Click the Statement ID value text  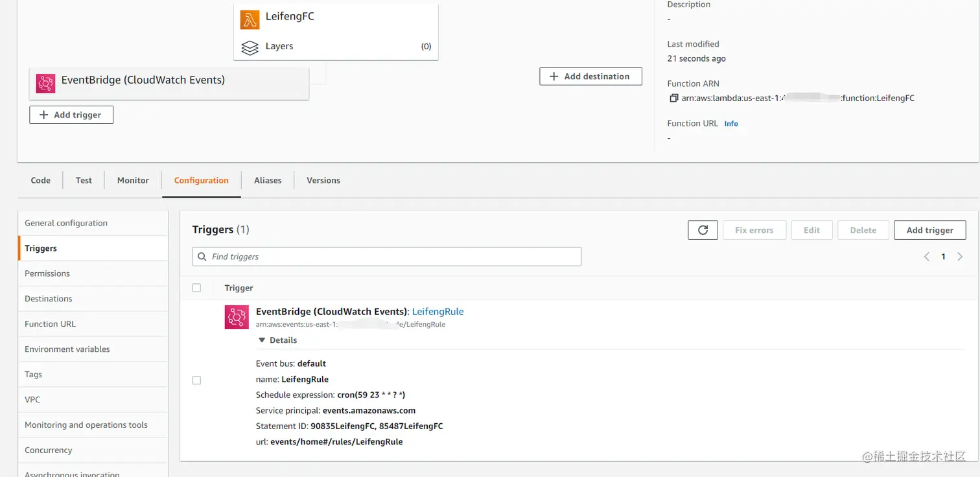pos(377,426)
